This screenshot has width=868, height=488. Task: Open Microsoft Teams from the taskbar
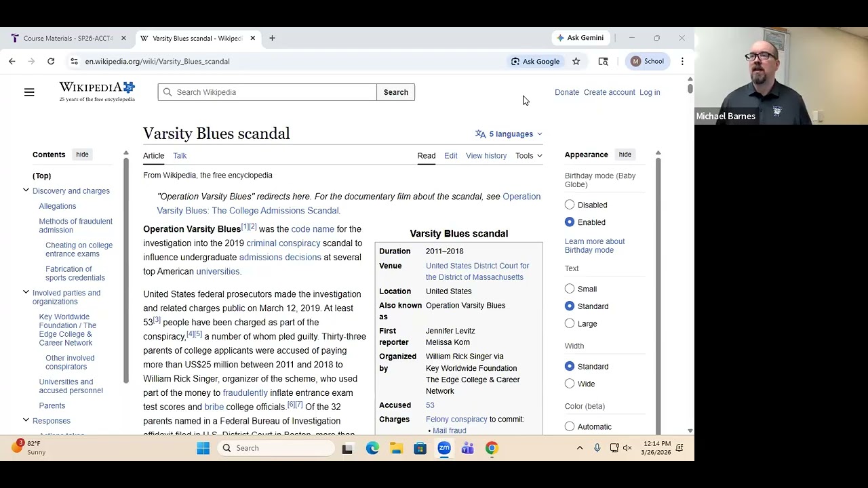click(467, 448)
